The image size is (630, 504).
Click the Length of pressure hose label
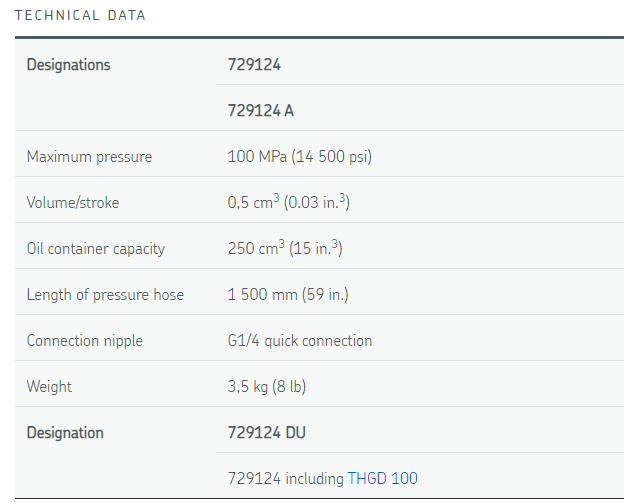click(105, 295)
